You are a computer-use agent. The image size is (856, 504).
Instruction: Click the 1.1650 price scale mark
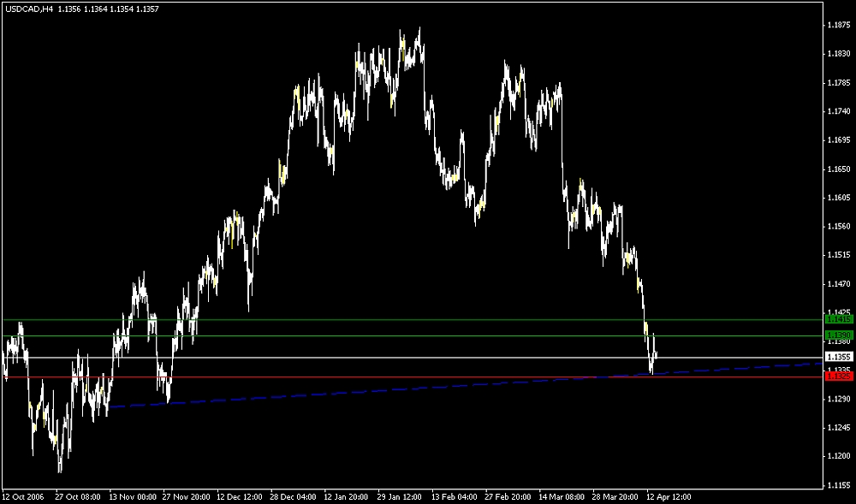pyautogui.click(x=839, y=169)
